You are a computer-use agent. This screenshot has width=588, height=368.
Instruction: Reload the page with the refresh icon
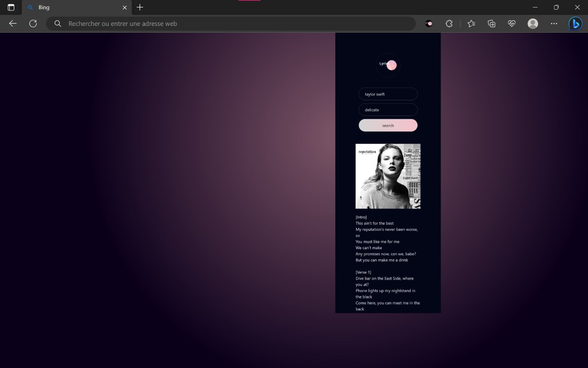coord(33,23)
